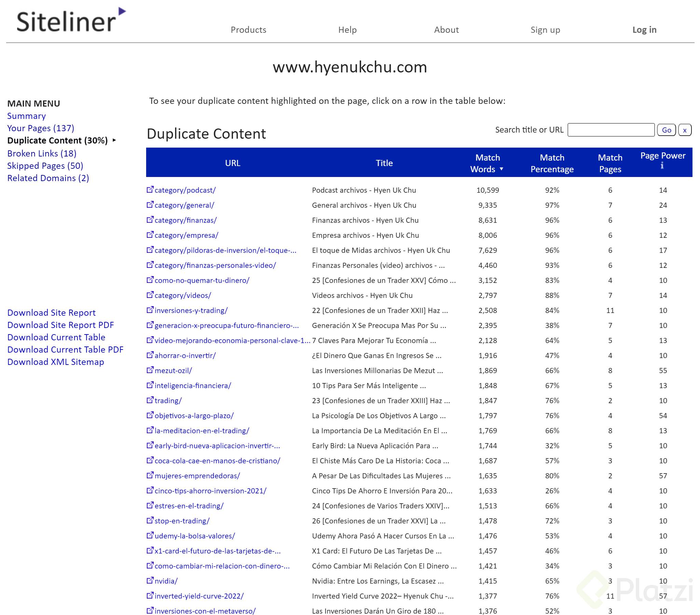This screenshot has width=700, height=615.
Task: Open external link icon for category/podcast/
Action: [150, 190]
